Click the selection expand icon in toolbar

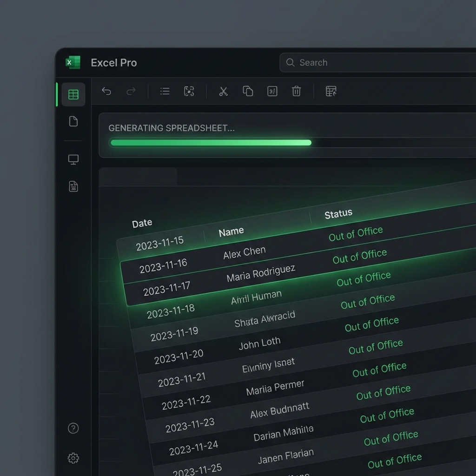tap(188, 91)
